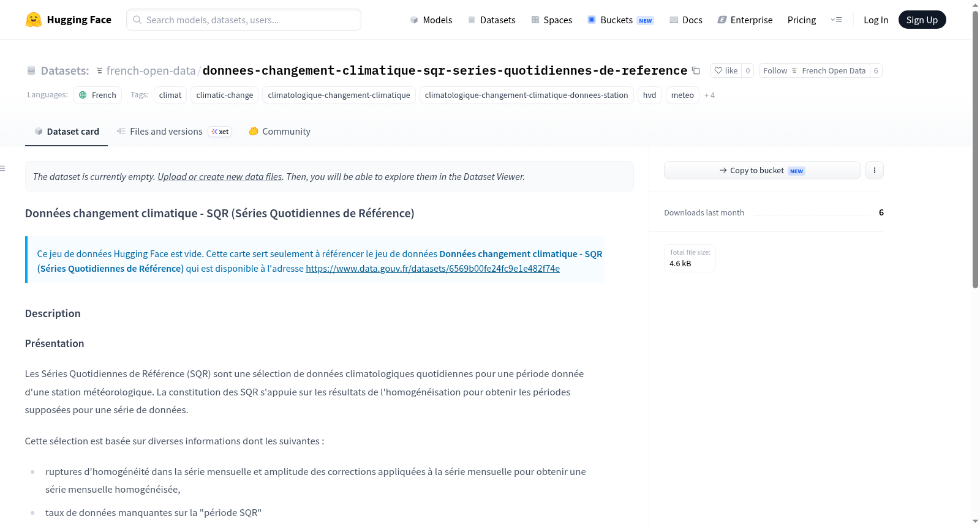Open the Models page
Image resolution: width=980 pixels, height=527 pixels.
pyautogui.click(x=431, y=20)
